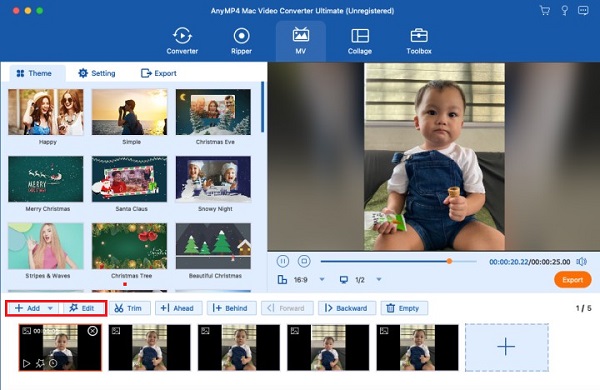Open the Converter module
Image resolution: width=600 pixels, height=390 pixels.
coord(182,41)
